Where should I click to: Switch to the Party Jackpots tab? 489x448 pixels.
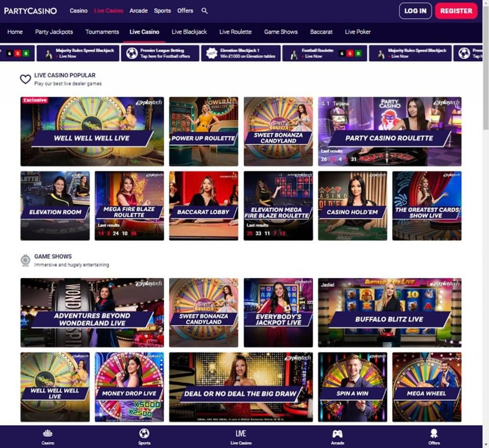(54, 32)
